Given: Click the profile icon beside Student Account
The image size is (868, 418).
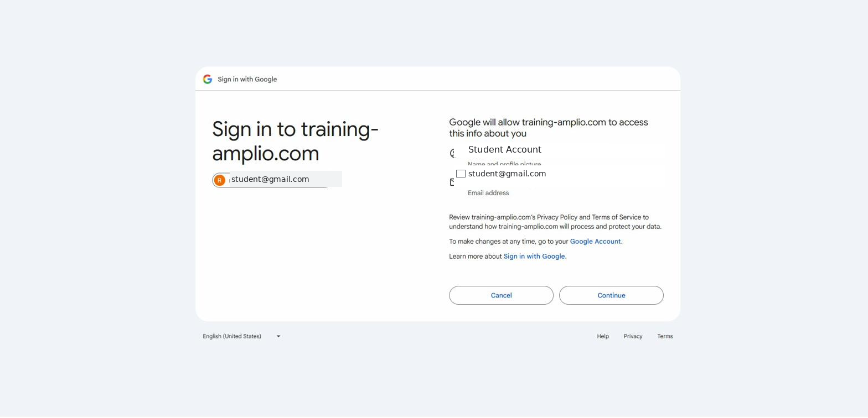Looking at the screenshot, I should click(452, 153).
